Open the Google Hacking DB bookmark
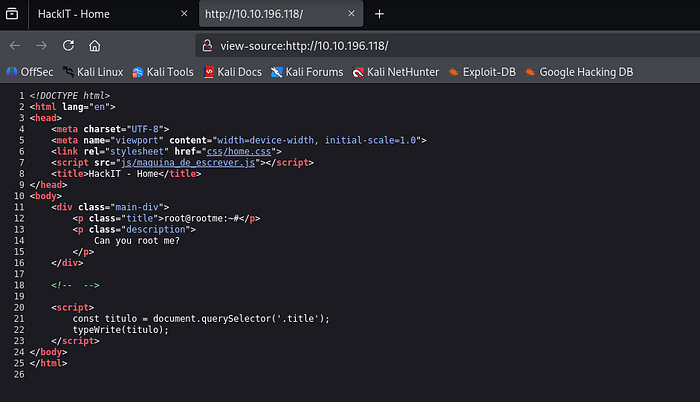The height and width of the screenshot is (402, 700). [579, 72]
